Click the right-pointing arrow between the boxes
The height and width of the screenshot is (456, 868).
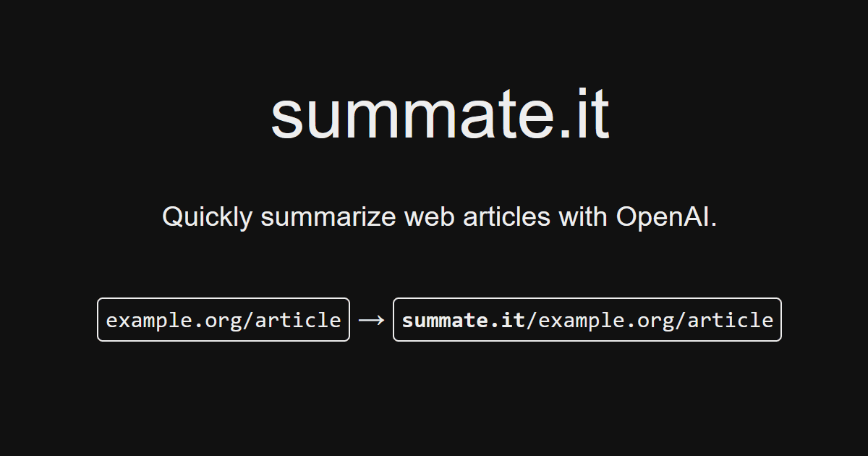click(x=371, y=320)
